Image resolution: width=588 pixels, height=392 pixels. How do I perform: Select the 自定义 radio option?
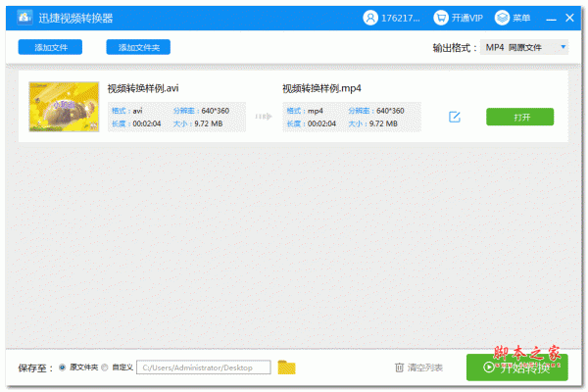(x=106, y=367)
